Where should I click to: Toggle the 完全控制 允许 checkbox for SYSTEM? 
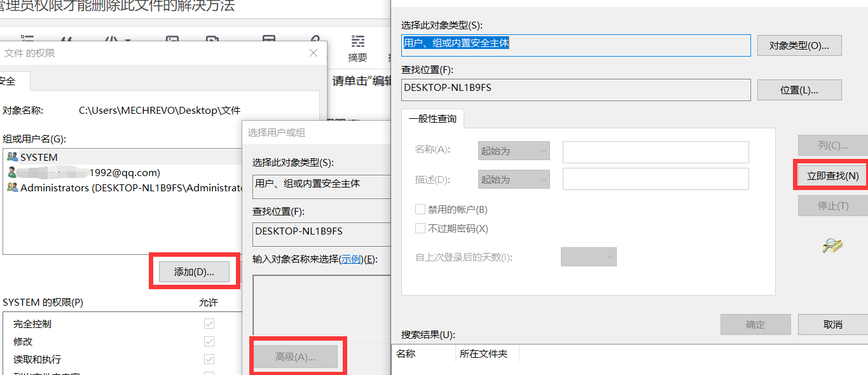click(209, 323)
